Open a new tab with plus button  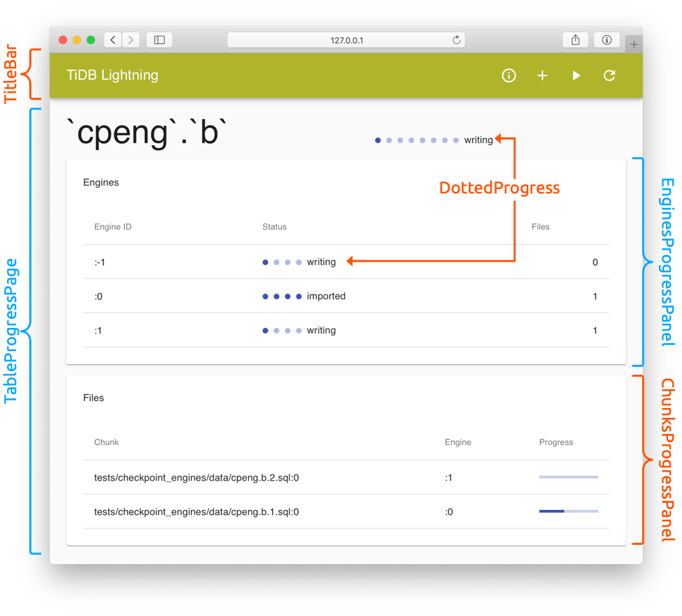coord(634,45)
